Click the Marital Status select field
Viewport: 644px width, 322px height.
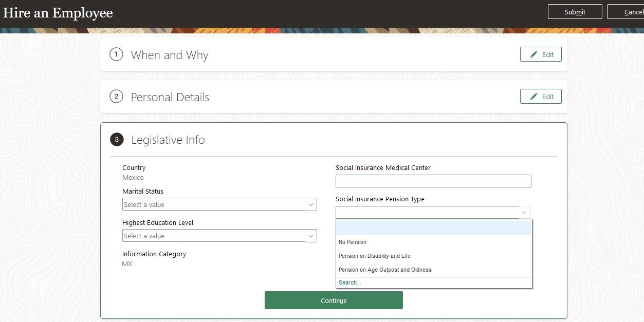214,205
